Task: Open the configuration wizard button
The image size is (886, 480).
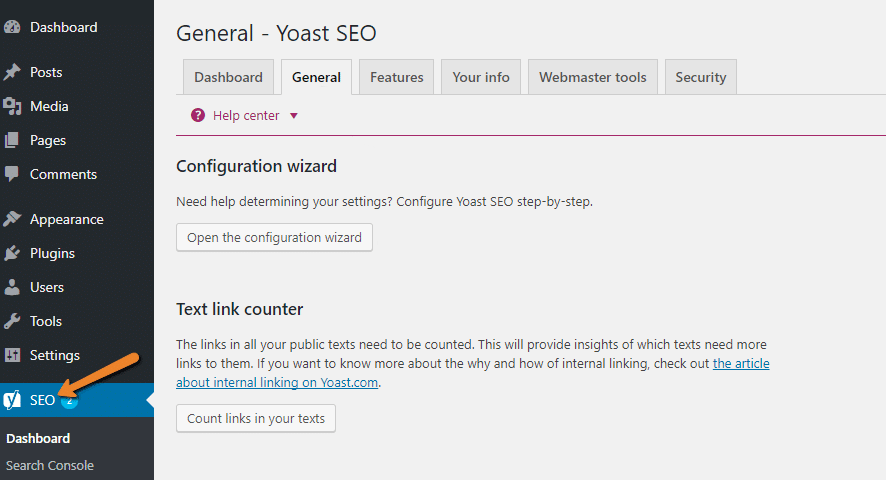Action: [274, 237]
